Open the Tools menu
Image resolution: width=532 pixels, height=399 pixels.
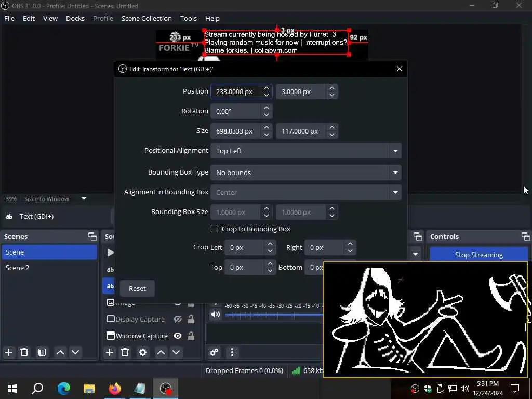188,18
